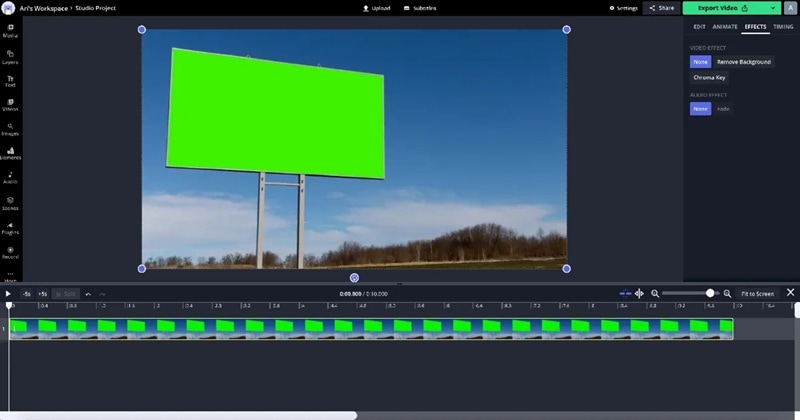
Task: Expand the Export Video dropdown arrow
Action: coord(773,8)
